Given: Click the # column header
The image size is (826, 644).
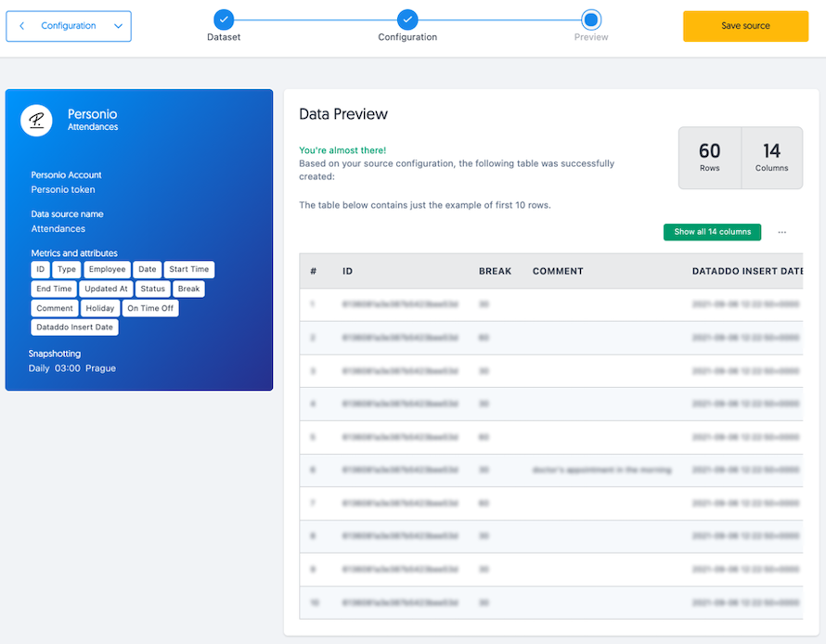Looking at the screenshot, I should pyautogui.click(x=314, y=271).
